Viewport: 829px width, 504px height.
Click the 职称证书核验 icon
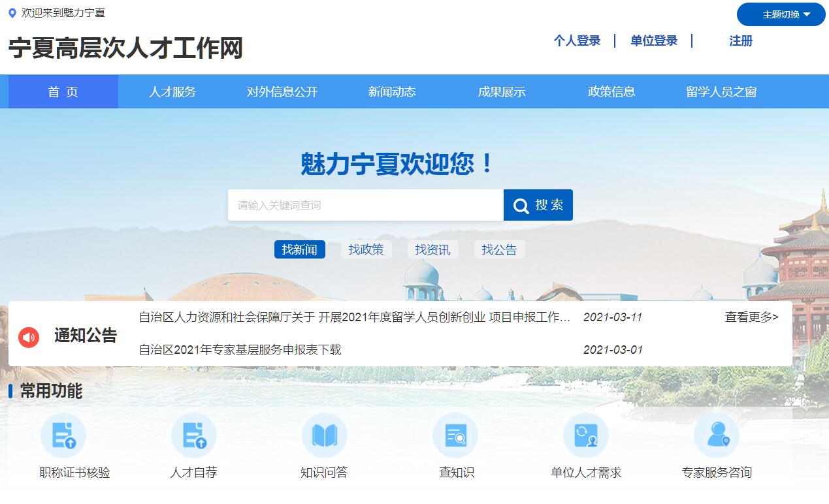tap(63, 435)
